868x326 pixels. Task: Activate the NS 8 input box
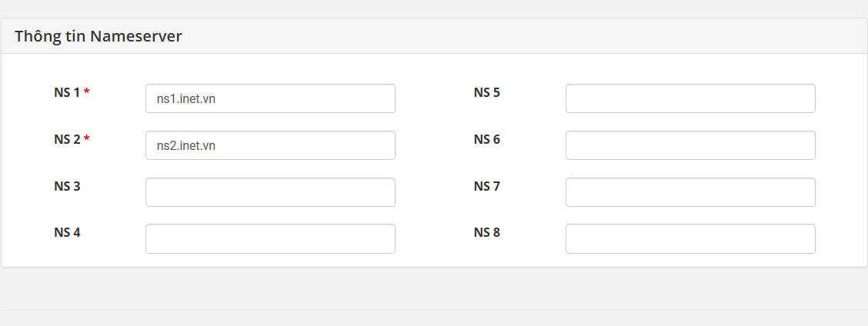tap(690, 238)
